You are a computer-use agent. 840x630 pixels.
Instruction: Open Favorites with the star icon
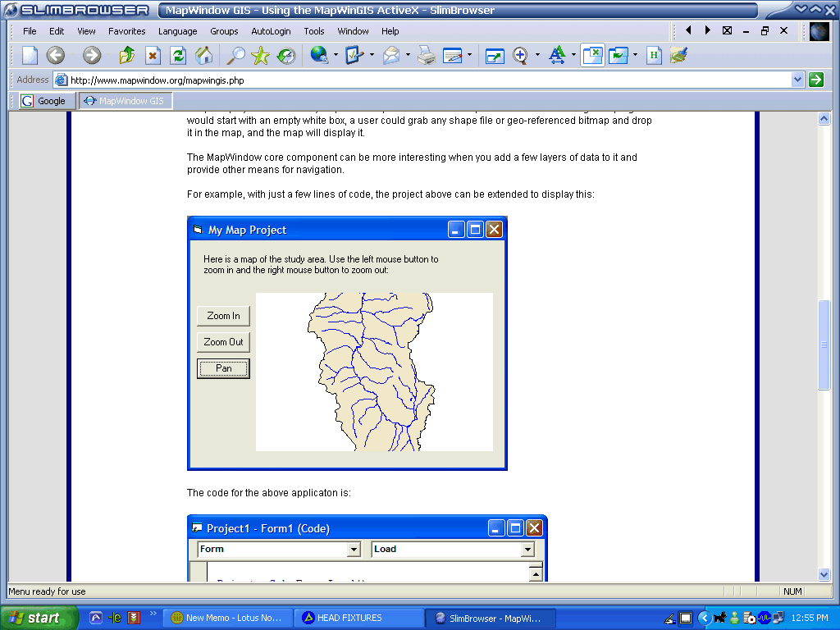pyautogui.click(x=261, y=55)
